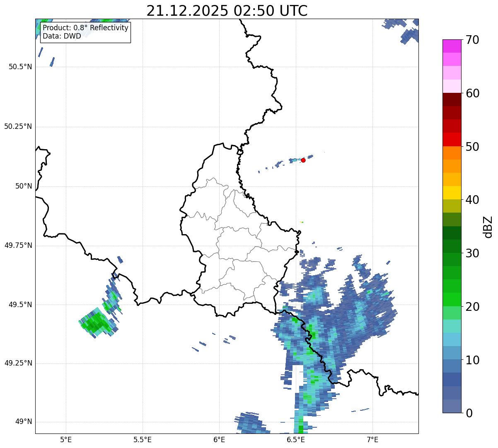498x448 pixels.
Task: Click the 50.5°N latitude label
Action: pyautogui.click(x=20, y=67)
